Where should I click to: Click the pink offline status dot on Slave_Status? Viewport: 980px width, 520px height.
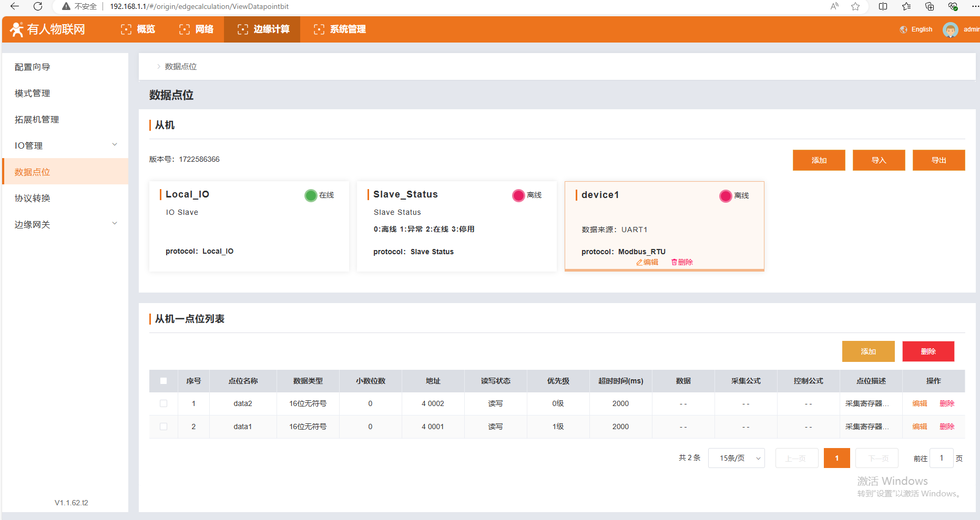pyautogui.click(x=518, y=195)
